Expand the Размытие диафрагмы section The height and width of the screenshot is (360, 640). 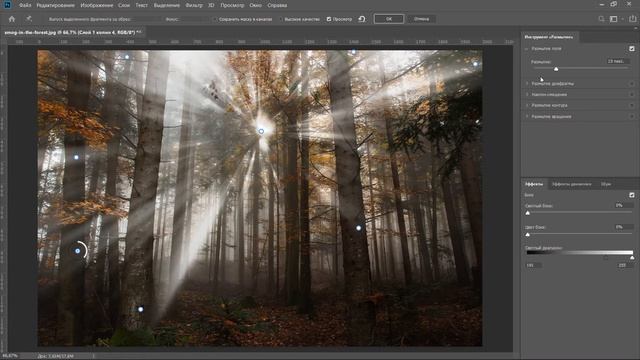click(527, 84)
